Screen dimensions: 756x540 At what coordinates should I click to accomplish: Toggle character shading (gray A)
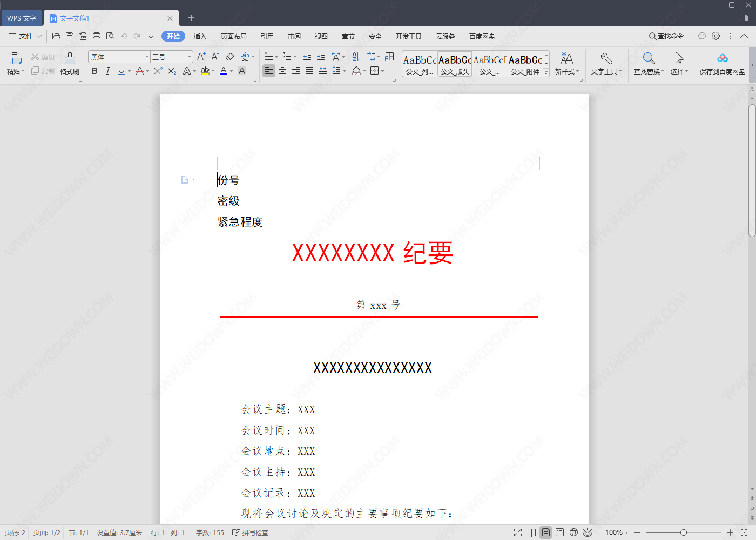242,71
